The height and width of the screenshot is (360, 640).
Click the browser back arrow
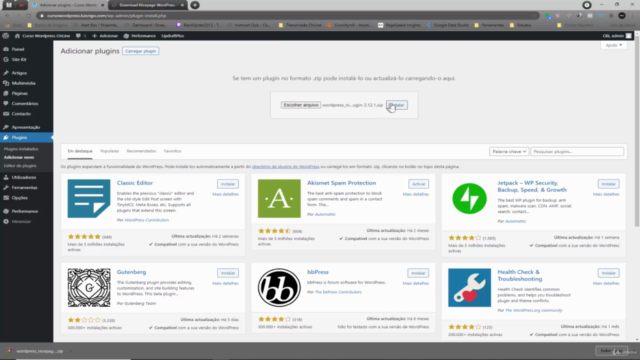pos(8,16)
